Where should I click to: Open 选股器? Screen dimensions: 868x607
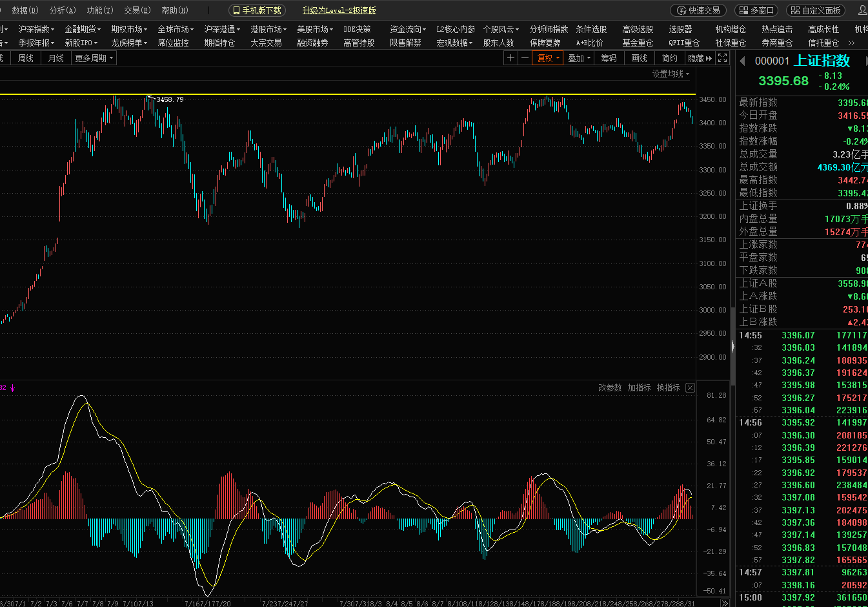680,29
